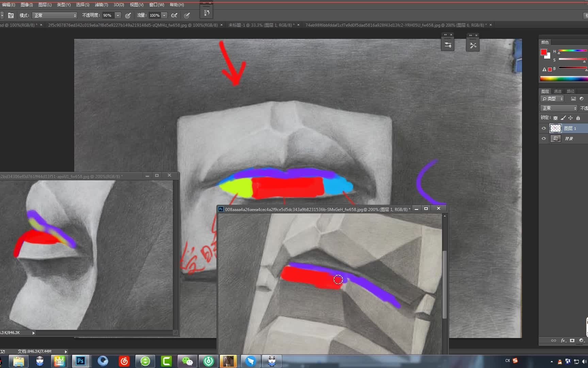This screenshot has height=368, width=588.
Task: Click the fx layer style icon
Action: 563,340
